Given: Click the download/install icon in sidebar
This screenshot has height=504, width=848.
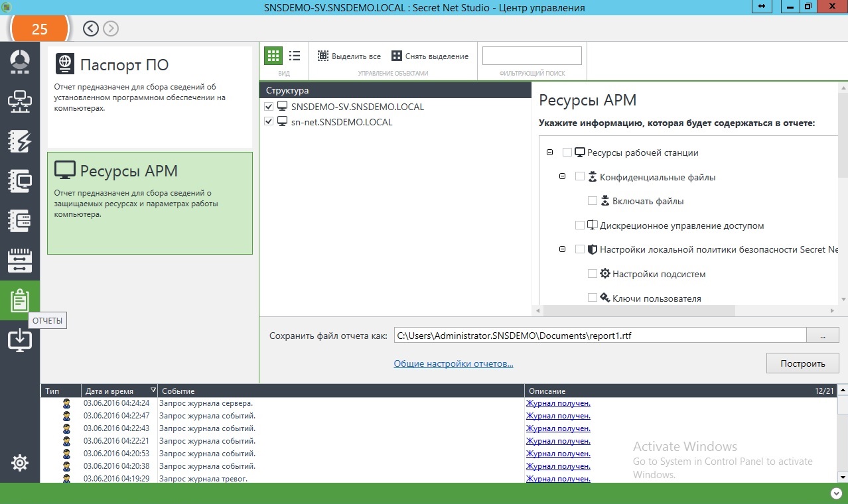Looking at the screenshot, I should 20,340.
